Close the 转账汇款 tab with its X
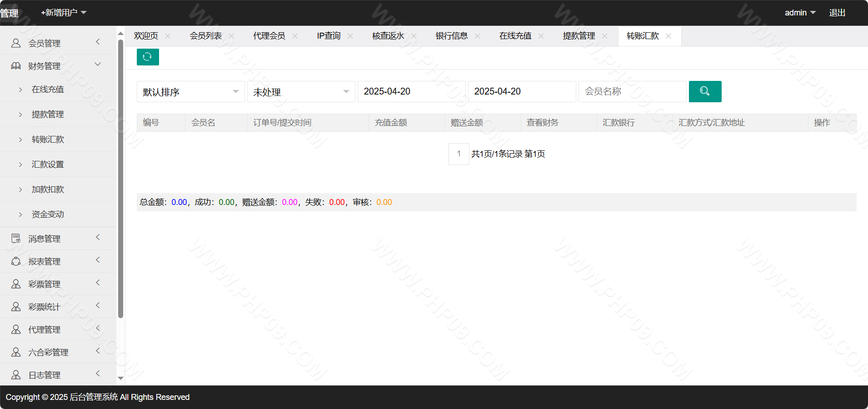 pos(668,36)
